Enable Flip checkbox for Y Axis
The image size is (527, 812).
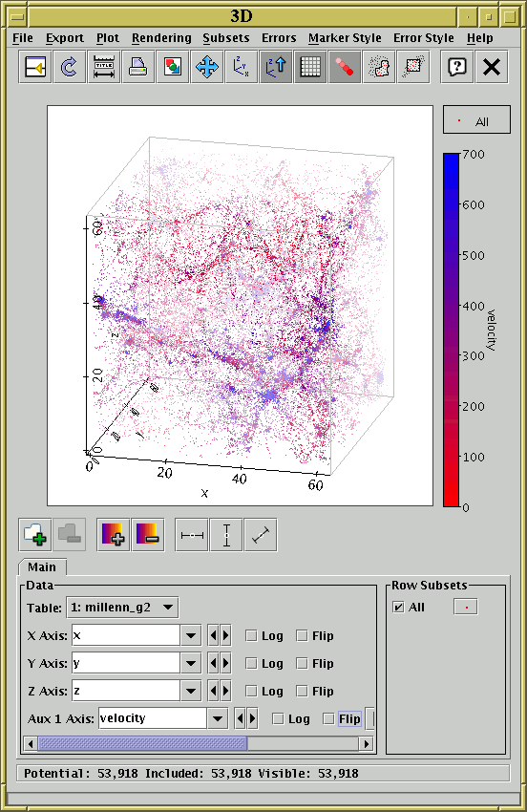coord(302,663)
